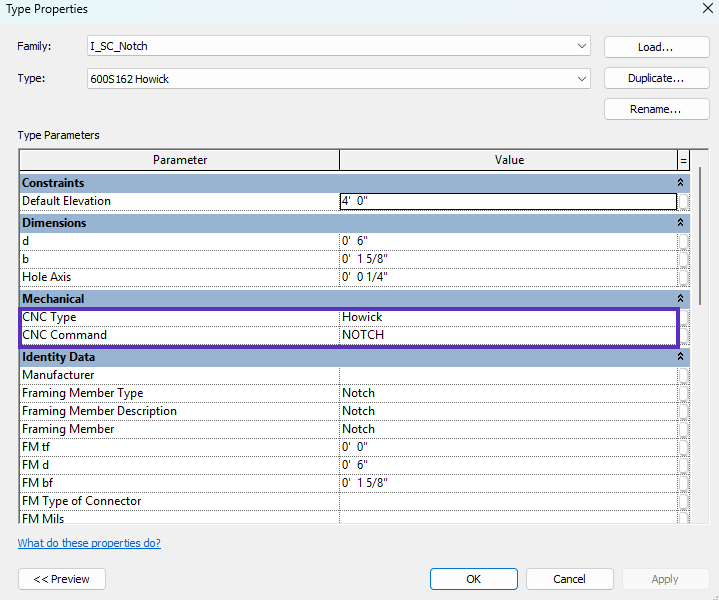Open the Type dropdown for 600S162 Howick
The height and width of the screenshot is (600, 719).
pyautogui.click(x=582, y=79)
